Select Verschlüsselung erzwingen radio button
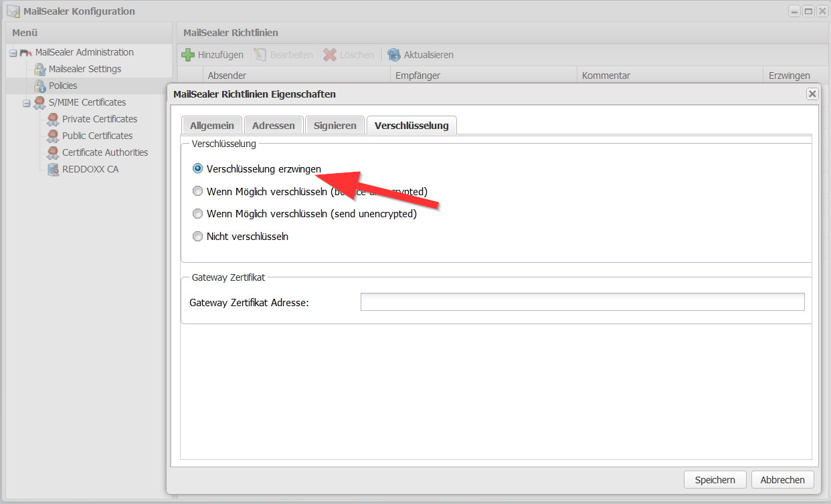Viewport: 831px width, 504px height. pyautogui.click(x=197, y=169)
